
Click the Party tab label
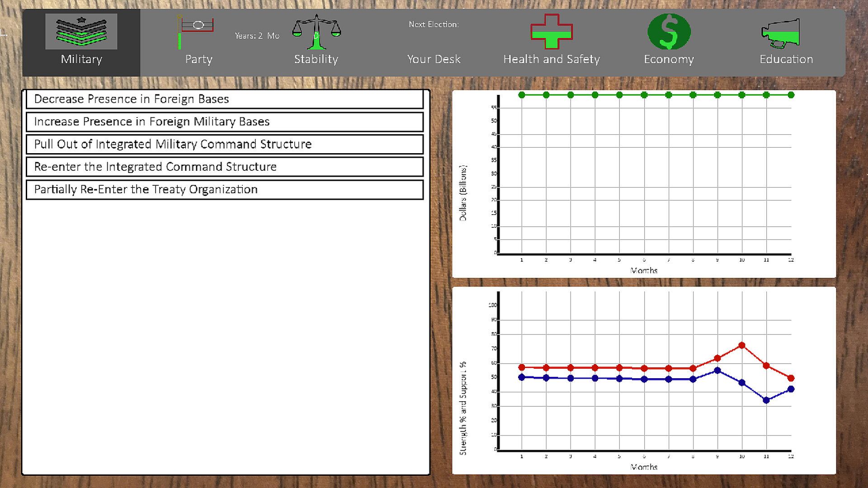click(198, 59)
